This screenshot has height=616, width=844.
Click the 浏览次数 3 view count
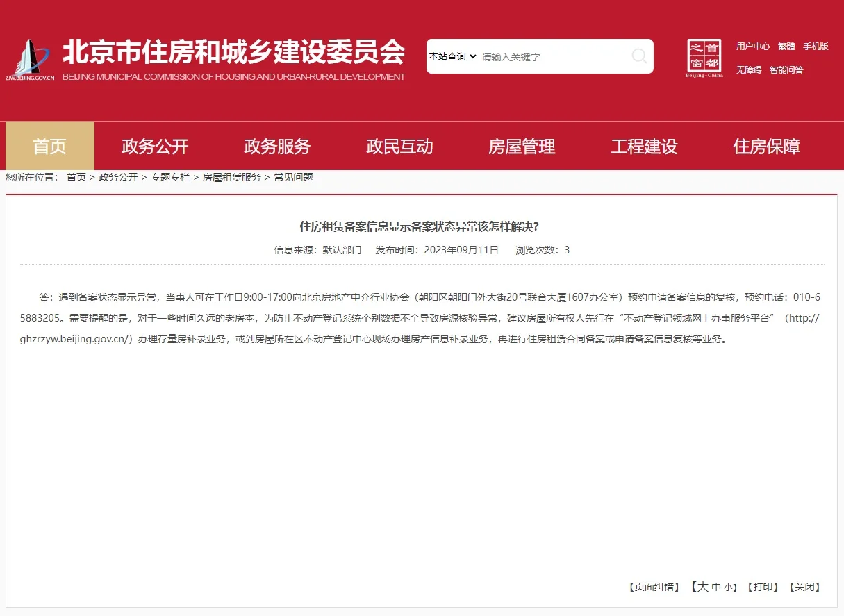[x=543, y=250]
